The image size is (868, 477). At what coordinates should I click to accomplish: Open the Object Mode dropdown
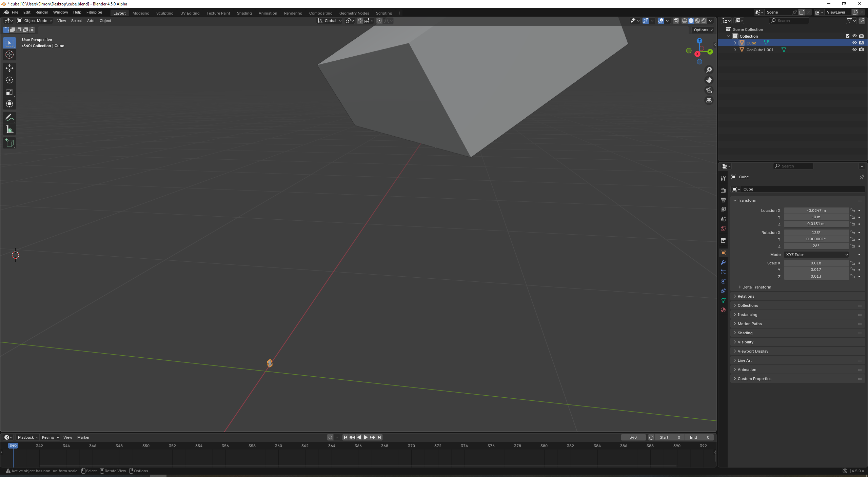pos(35,21)
